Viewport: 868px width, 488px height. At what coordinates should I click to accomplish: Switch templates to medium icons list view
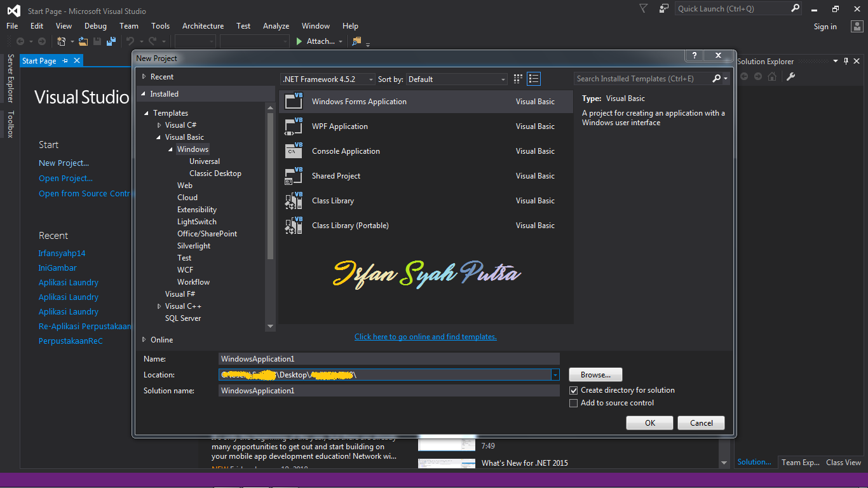click(x=534, y=79)
